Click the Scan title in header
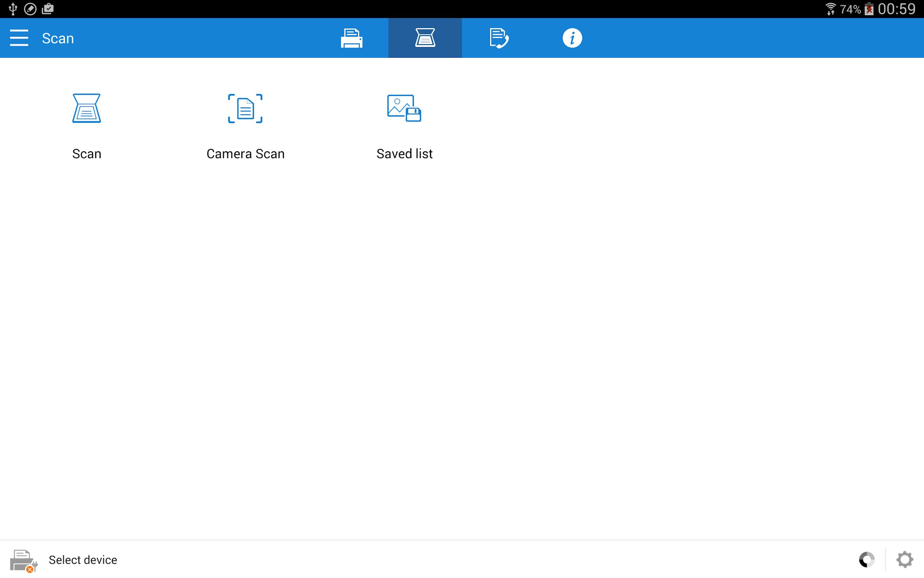Viewport: 924px width, 578px height. click(58, 39)
